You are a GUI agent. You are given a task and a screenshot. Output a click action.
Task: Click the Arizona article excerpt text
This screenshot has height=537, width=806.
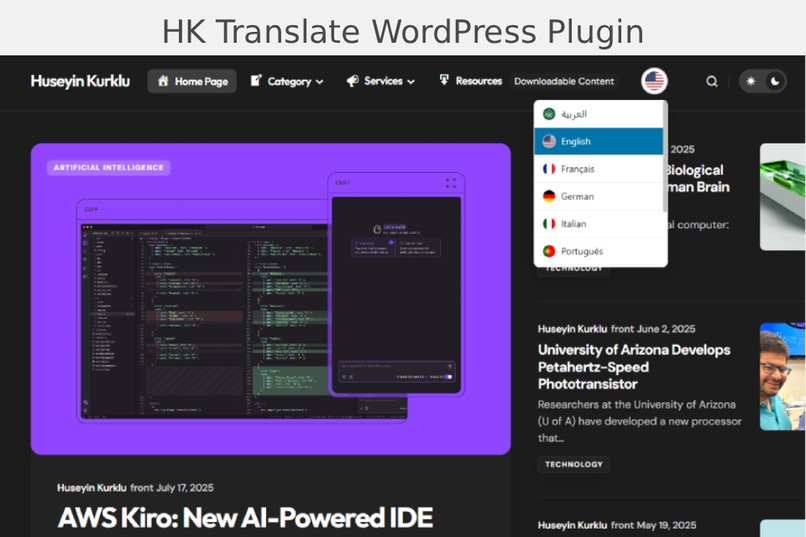[x=639, y=421]
